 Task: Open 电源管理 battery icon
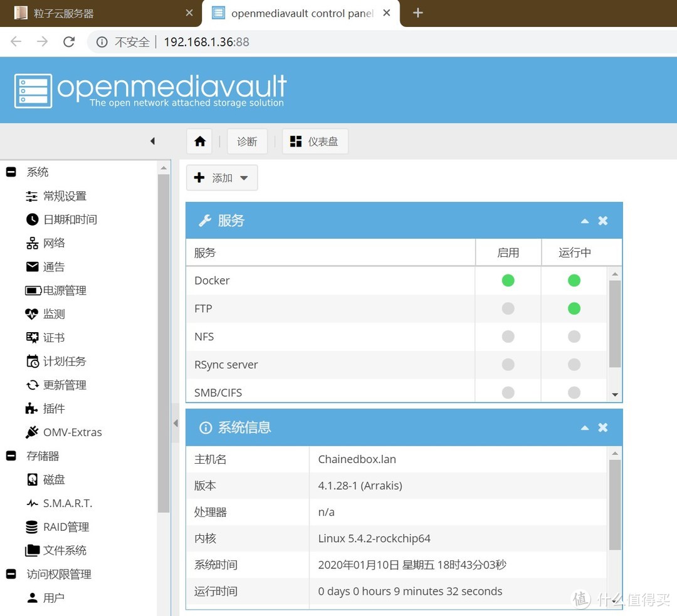pyautogui.click(x=33, y=291)
